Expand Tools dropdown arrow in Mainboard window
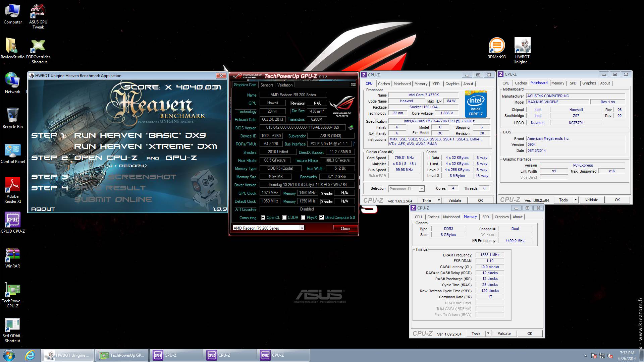This screenshot has height=362, width=644. pos(576,200)
